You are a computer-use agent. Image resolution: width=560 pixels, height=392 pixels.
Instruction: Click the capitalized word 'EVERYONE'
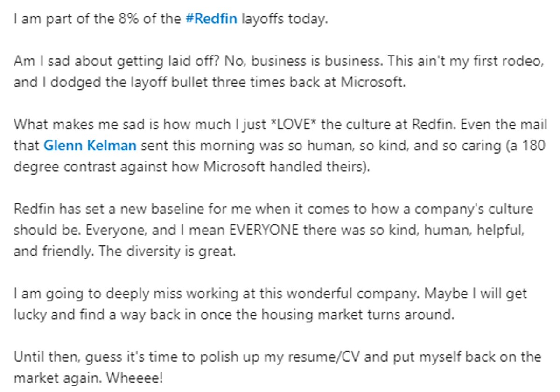point(263,230)
